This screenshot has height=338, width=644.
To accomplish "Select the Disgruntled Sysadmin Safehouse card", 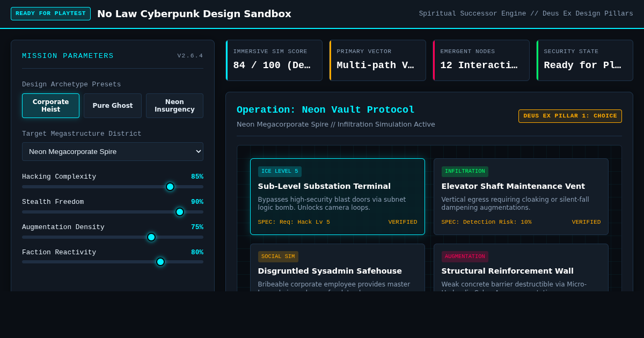I will [338, 268].
